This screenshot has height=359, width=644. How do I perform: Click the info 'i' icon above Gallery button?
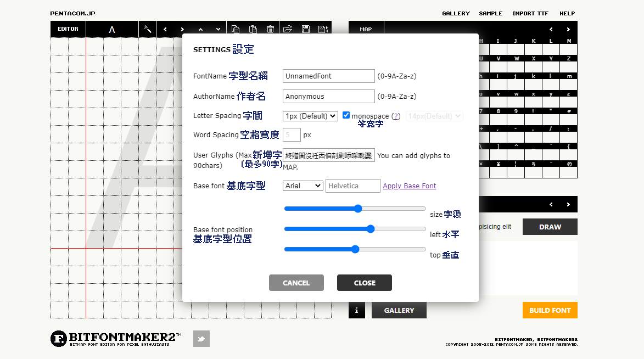(x=356, y=310)
